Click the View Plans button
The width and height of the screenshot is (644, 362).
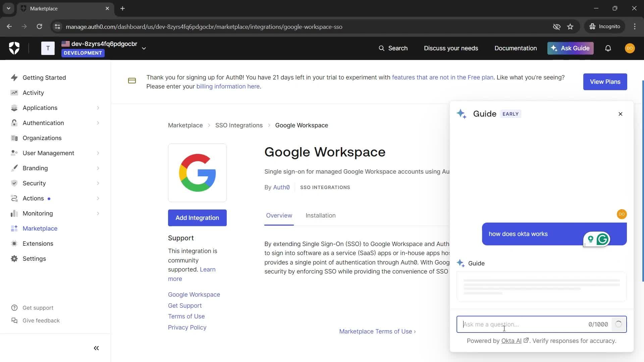pyautogui.click(x=605, y=82)
